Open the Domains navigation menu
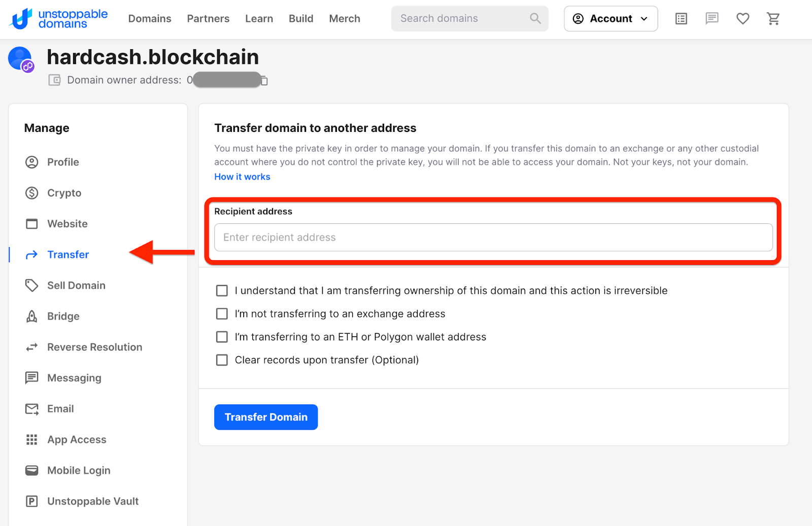 [150, 19]
